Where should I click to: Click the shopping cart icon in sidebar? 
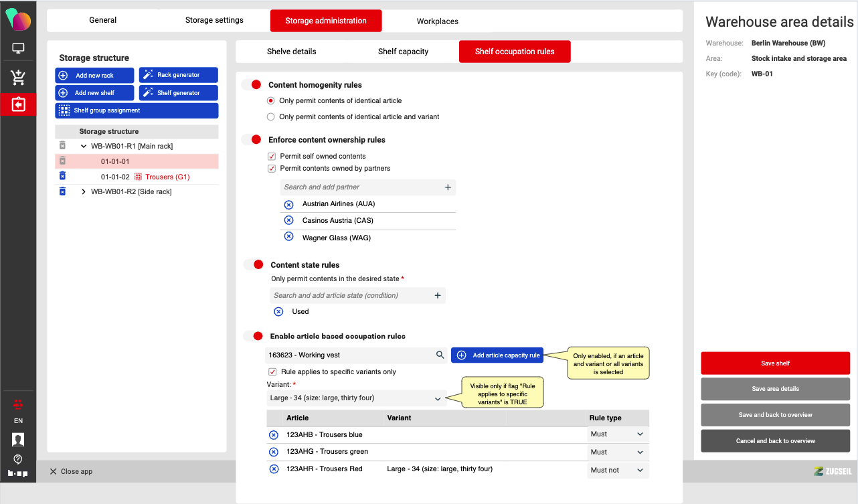pos(18,77)
